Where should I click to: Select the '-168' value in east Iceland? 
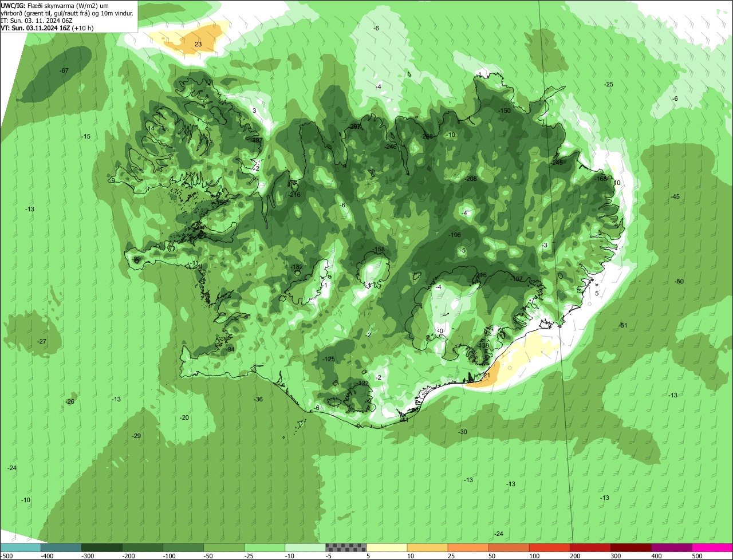click(601, 179)
